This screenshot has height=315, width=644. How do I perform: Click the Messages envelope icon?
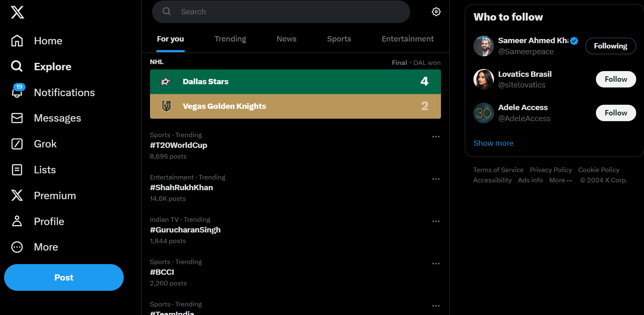[x=17, y=118]
